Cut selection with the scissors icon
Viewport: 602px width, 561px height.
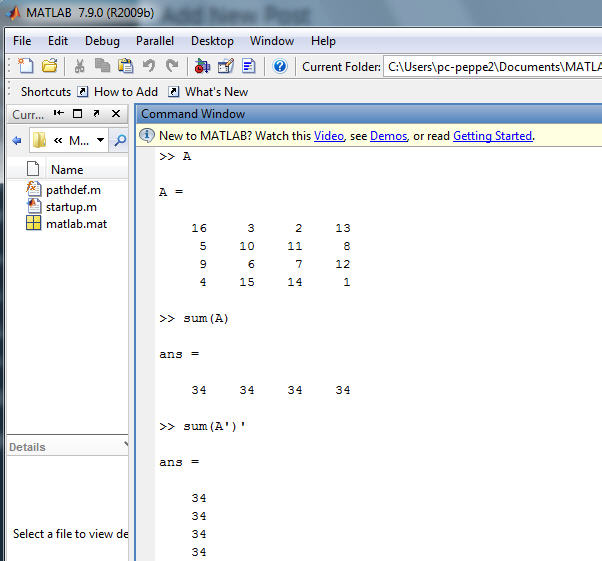[x=79, y=66]
